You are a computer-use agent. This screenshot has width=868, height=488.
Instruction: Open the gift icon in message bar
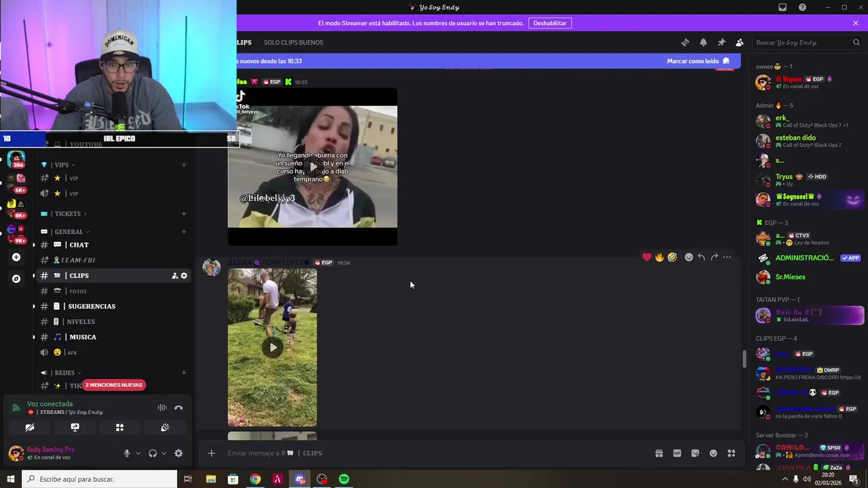pos(659,453)
